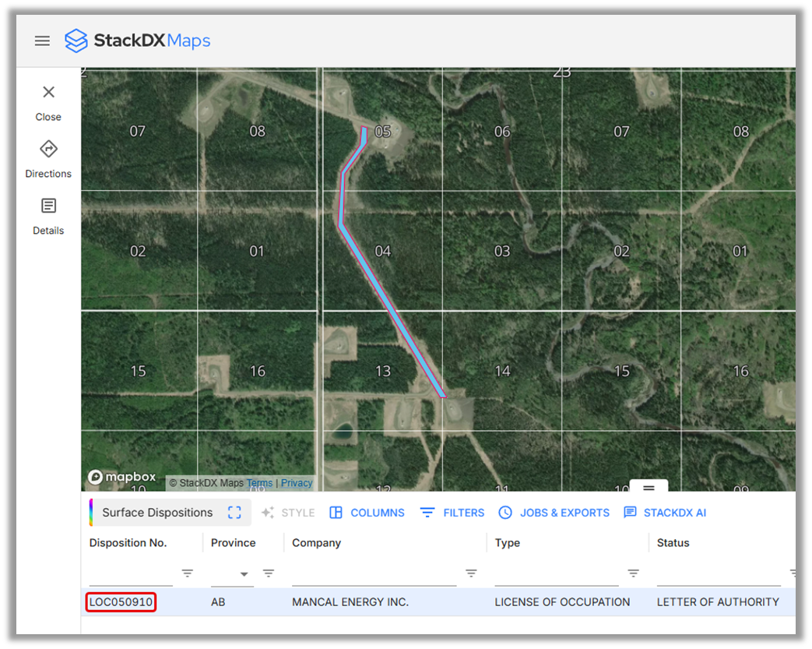Expand the Province filter dropdown
Image resolution: width=812 pixels, height=649 pixels.
point(244,574)
